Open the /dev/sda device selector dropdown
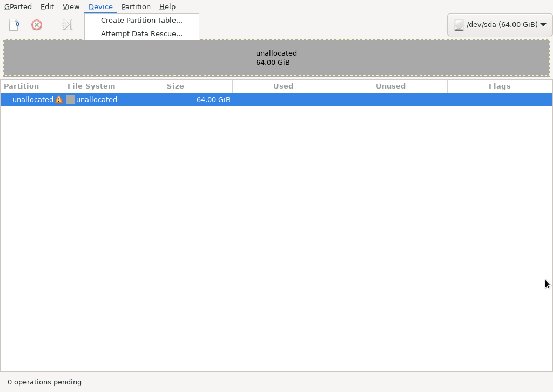Screen dimensions: 553x392 pos(500,25)
